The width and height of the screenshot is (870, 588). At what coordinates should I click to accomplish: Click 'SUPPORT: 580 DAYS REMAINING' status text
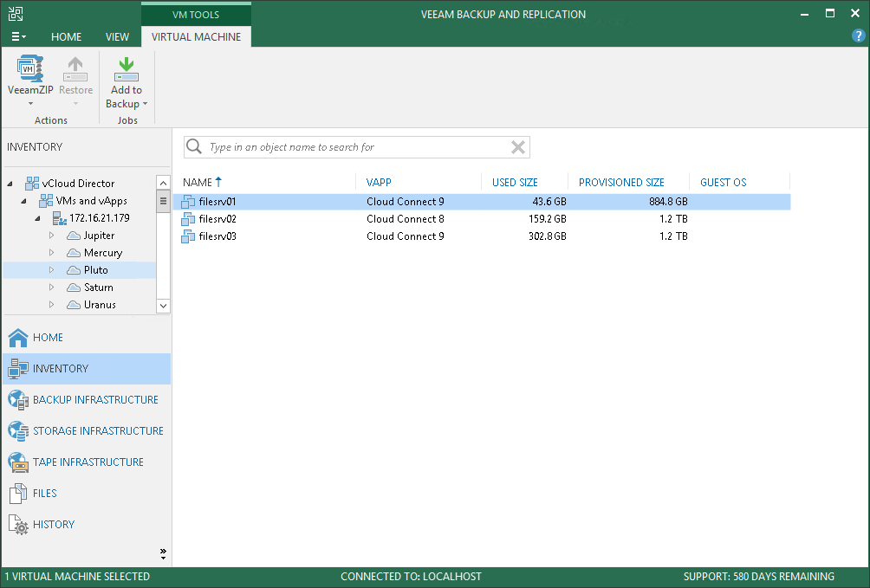758,577
